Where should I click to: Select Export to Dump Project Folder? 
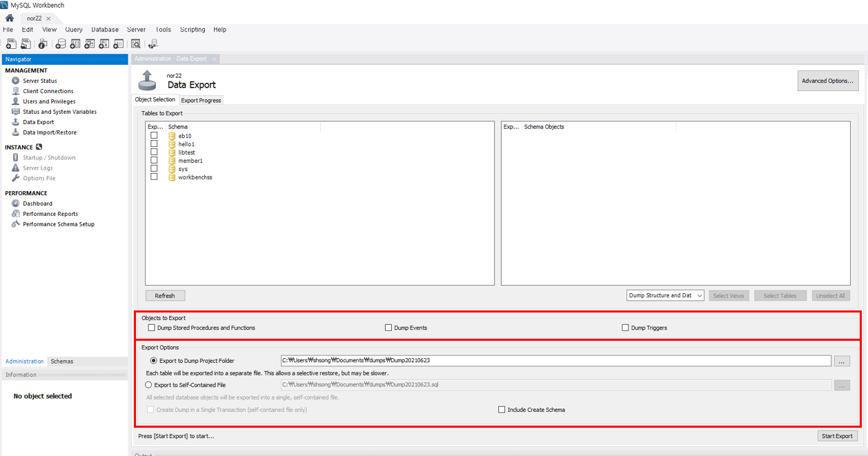click(x=154, y=360)
